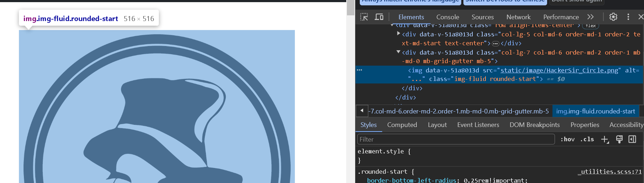644x183 pixels.
Task: Open the Elements panel tab
Action: [x=411, y=17]
